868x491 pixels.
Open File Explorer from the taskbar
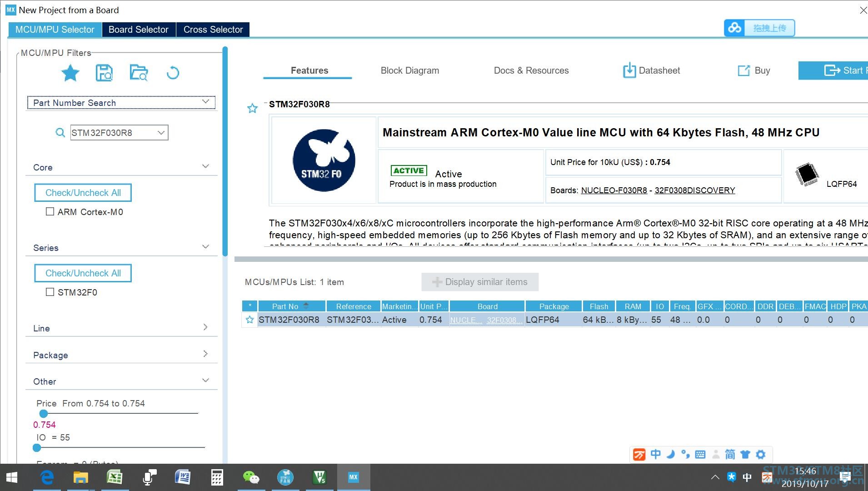click(x=80, y=477)
